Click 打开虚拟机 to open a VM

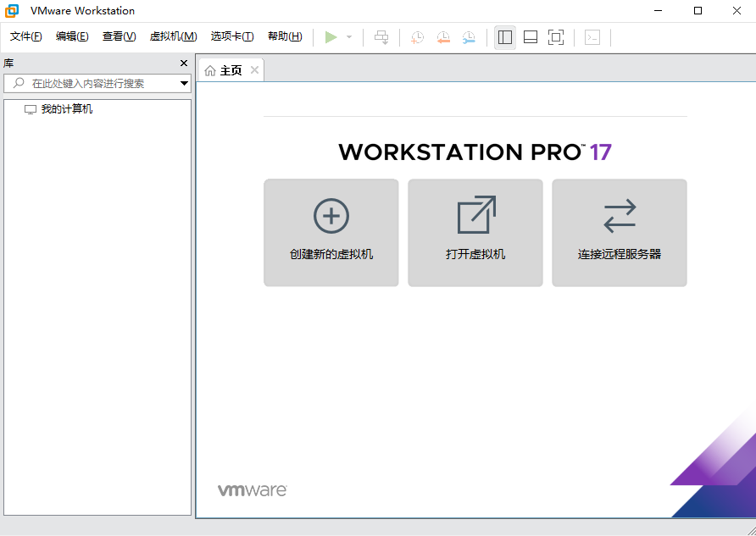475,233
